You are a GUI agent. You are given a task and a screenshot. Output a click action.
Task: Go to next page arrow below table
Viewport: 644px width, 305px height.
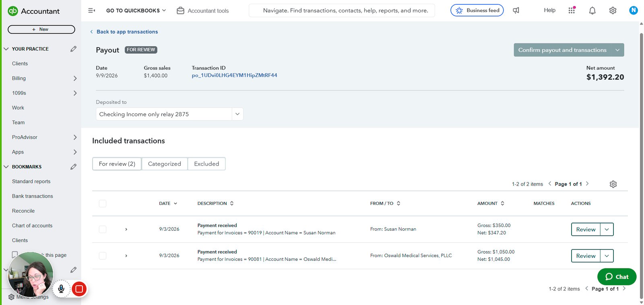click(x=624, y=289)
